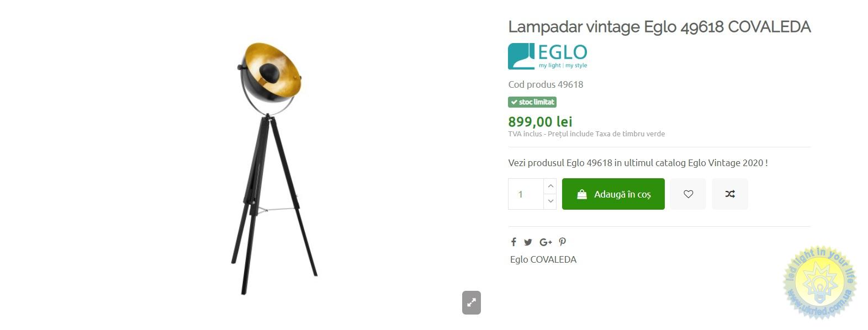Screen dimensions: 868x330
Task: Click the tripod lamp product image
Action: pos(274,168)
